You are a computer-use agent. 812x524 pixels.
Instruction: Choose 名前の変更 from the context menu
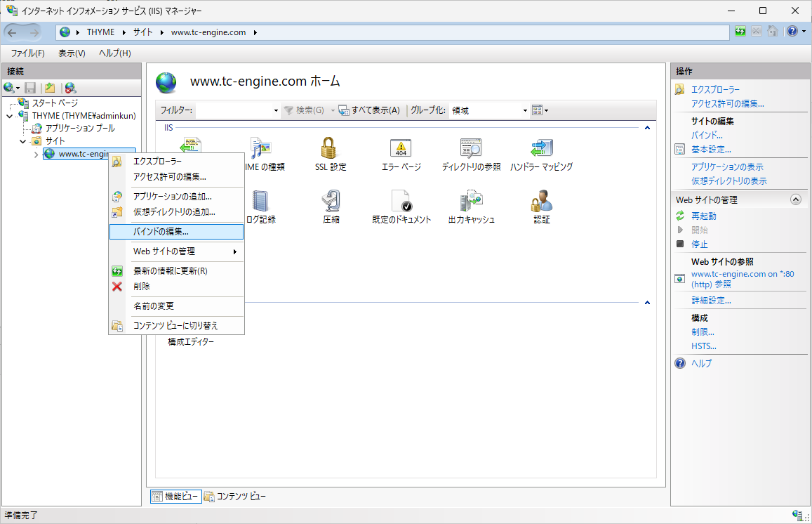pos(176,306)
